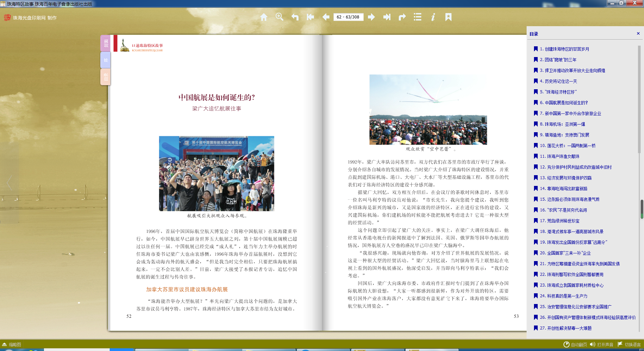Click subheading 加拿大苏里市议员建议珠海办航展
The width and height of the screenshot is (644, 351).
click(187, 289)
